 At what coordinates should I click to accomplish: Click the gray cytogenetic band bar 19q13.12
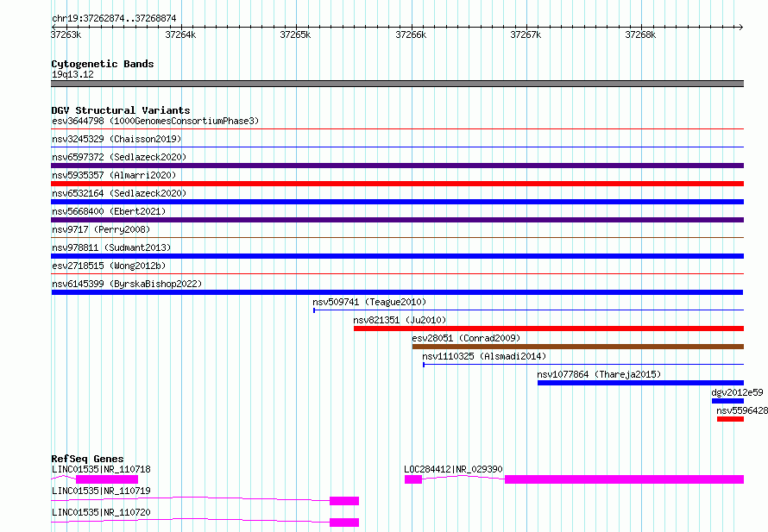click(397, 84)
